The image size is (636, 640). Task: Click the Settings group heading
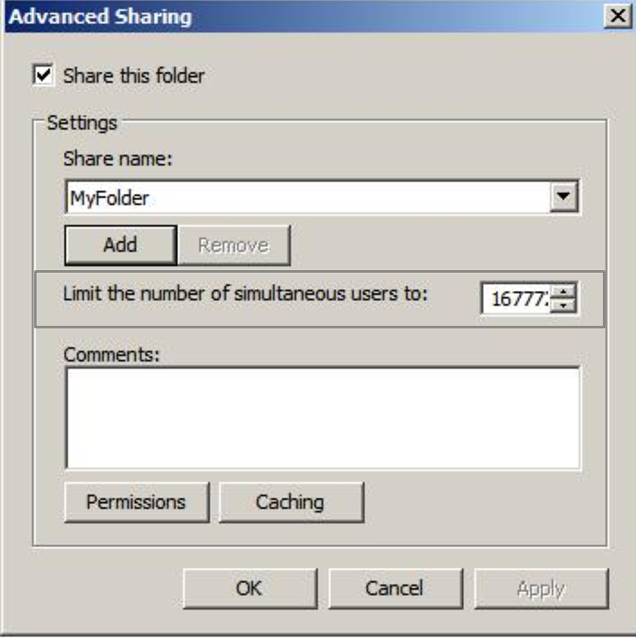tap(82, 124)
